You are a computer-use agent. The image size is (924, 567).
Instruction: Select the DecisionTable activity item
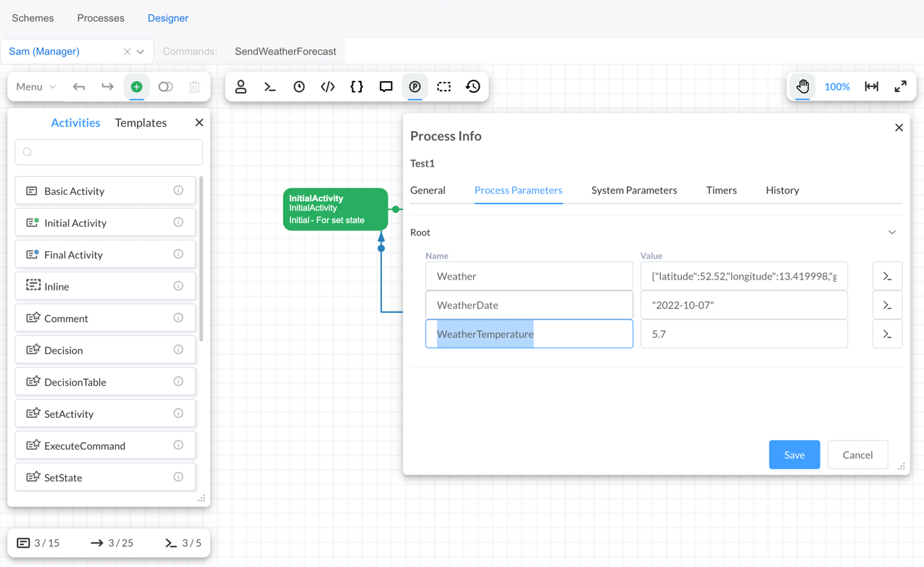click(105, 382)
